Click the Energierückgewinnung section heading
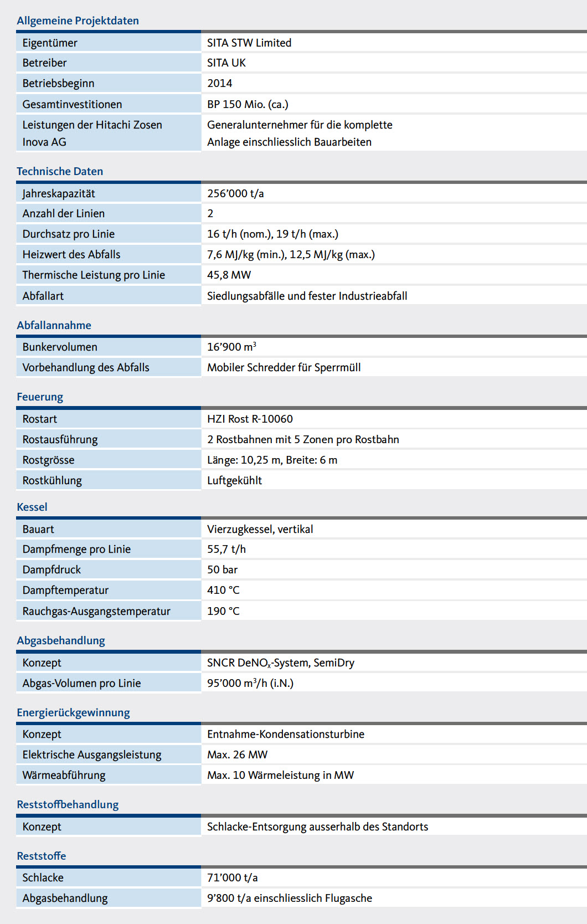Screen dimensions: 587x924 [73, 712]
